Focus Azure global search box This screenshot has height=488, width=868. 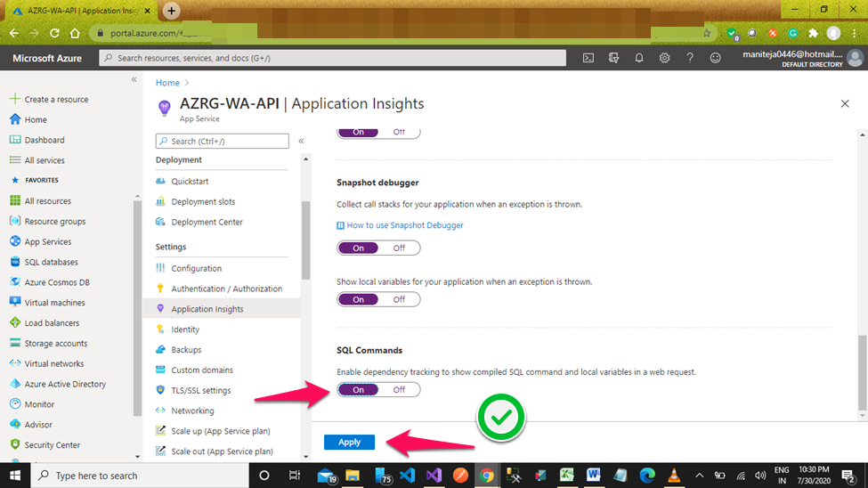pyautogui.click(x=332, y=58)
